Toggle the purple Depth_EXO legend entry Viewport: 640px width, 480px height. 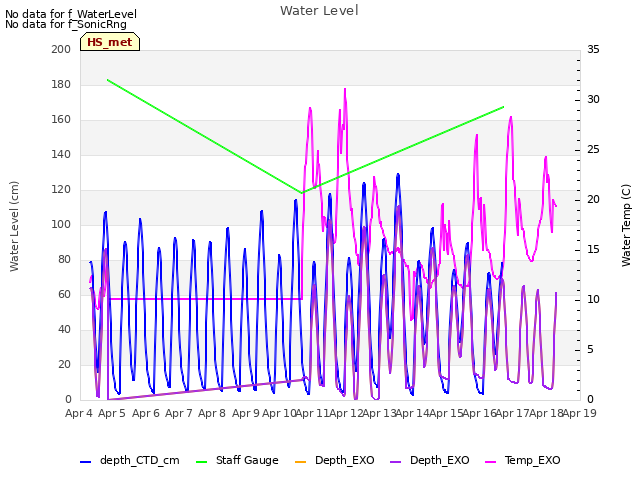[x=429, y=460]
